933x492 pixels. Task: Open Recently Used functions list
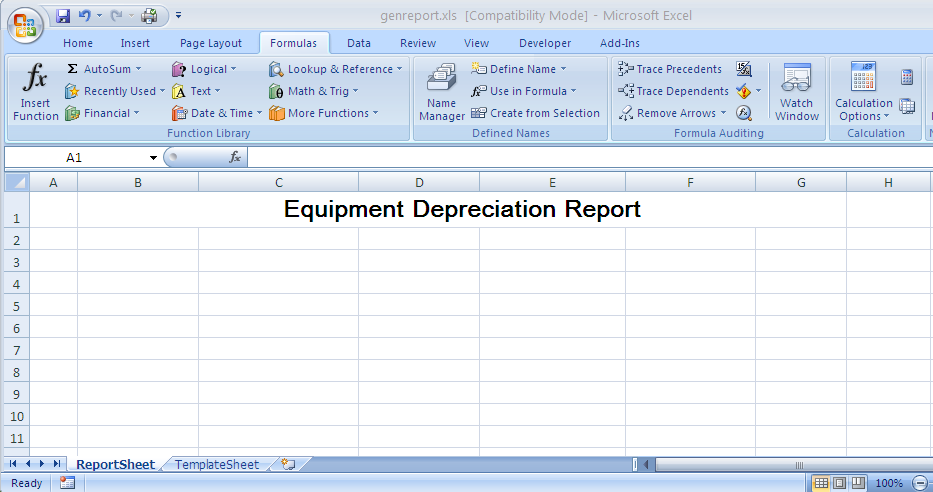click(115, 91)
